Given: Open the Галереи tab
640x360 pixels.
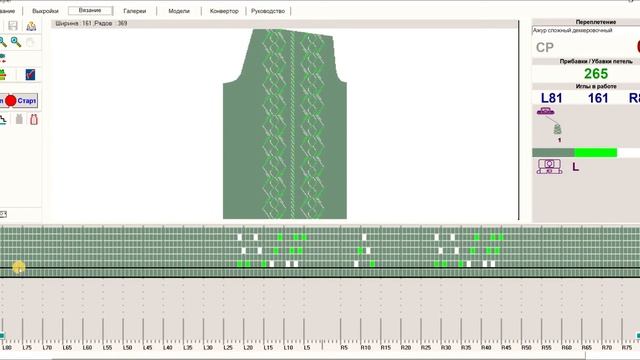Looking at the screenshot, I should [x=135, y=11].
